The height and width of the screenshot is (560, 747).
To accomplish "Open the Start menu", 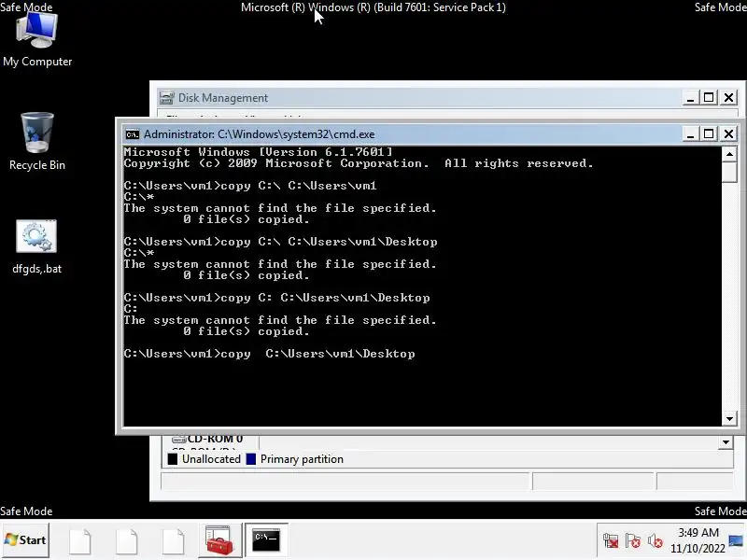I will 25,540.
